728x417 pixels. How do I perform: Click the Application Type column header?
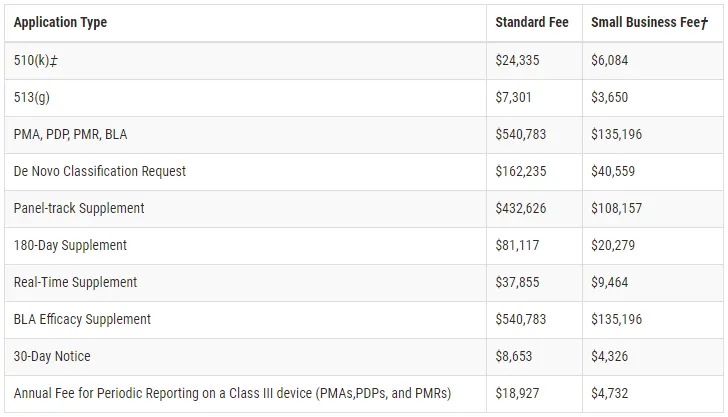click(x=60, y=22)
